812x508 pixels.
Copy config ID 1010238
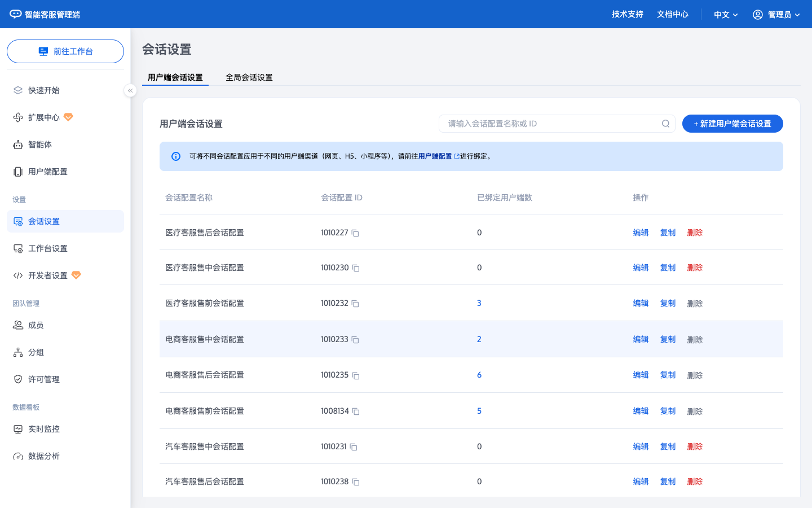356,482
